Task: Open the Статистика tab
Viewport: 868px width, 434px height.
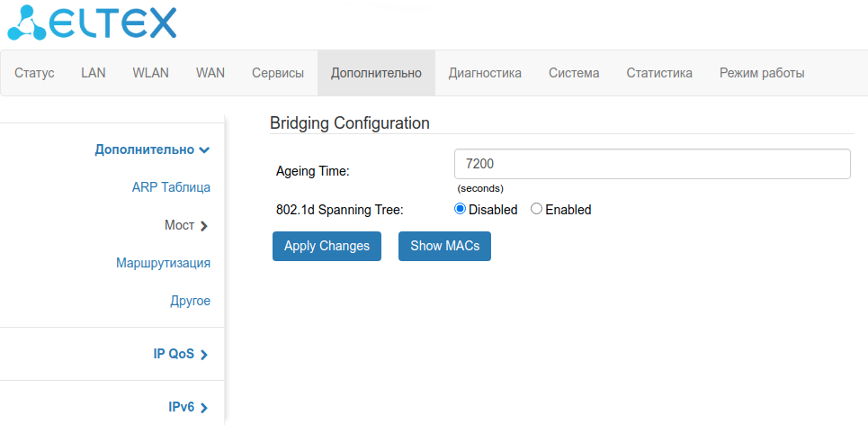Action: [x=658, y=73]
